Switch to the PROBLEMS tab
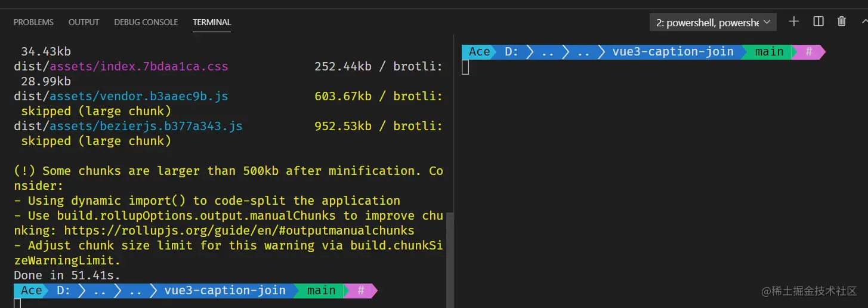Image resolution: width=868 pixels, height=308 pixels. pos(33,22)
